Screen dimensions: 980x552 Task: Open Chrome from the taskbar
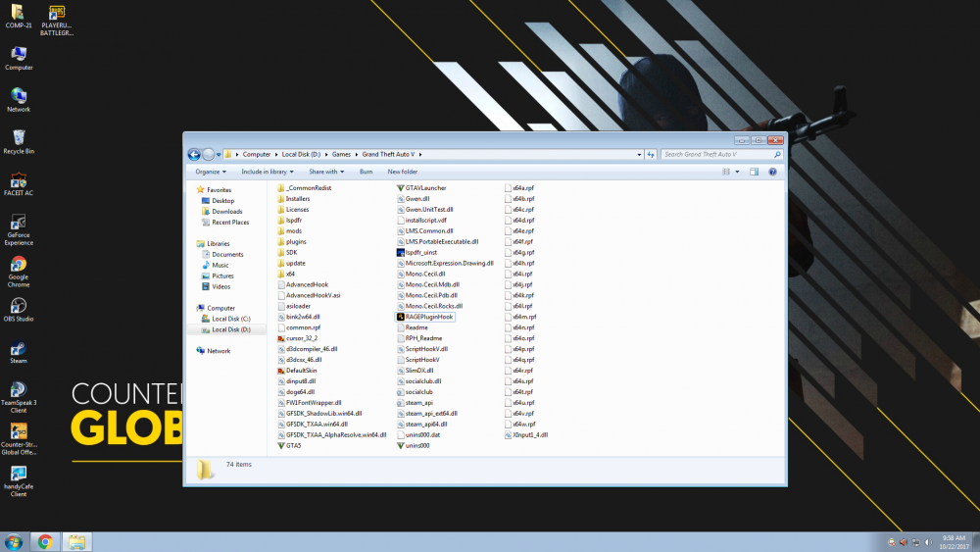pos(45,542)
